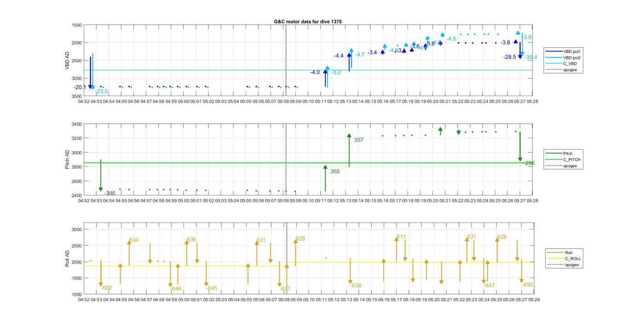The height and width of the screenshot is (331, 644).
Task: Click the VBD AD y-axis label
Action: (x=67, y=61)
